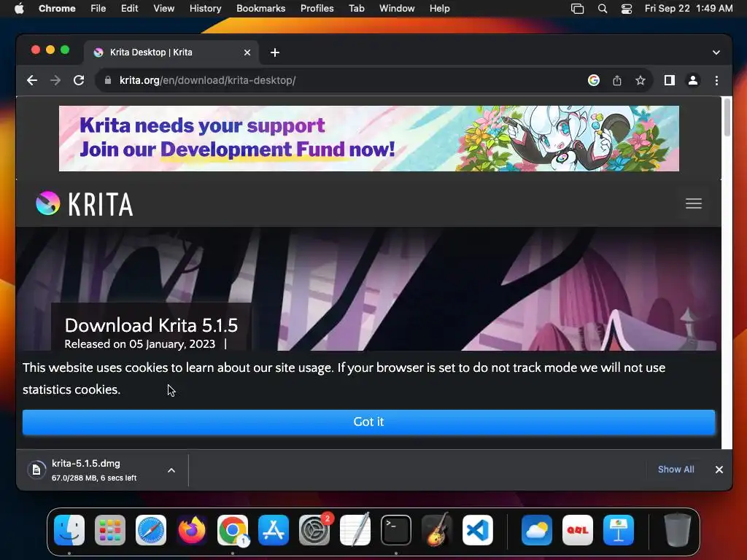Open the Trash in the dock
The height and width of the screenshot is (560, 747).
pyautogui.click(x=678, y=530)
